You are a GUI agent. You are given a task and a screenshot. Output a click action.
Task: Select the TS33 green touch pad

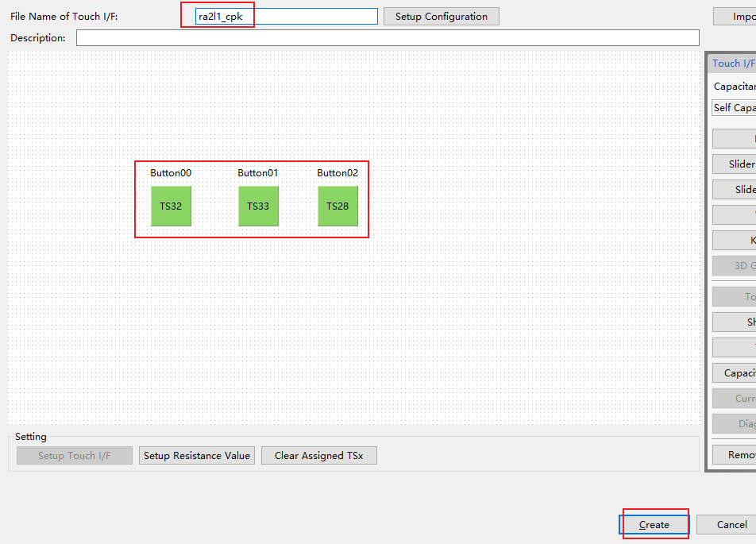click(258, 206)
